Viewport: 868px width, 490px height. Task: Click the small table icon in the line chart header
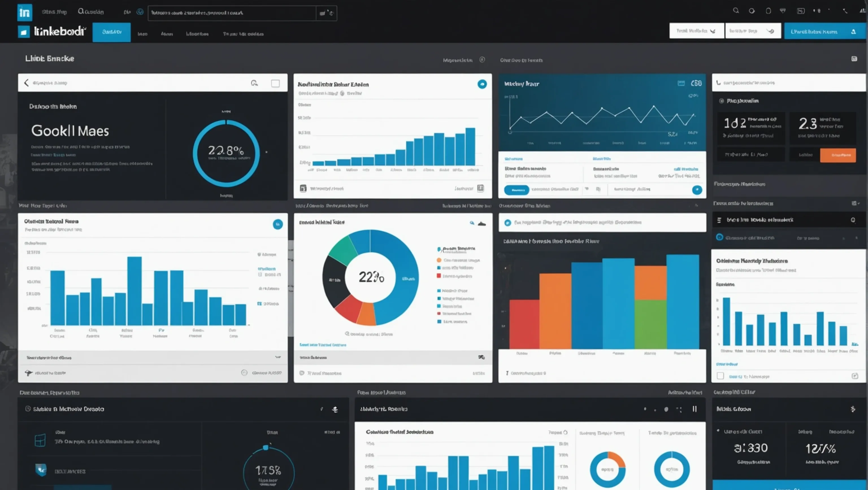coord(681,83)
